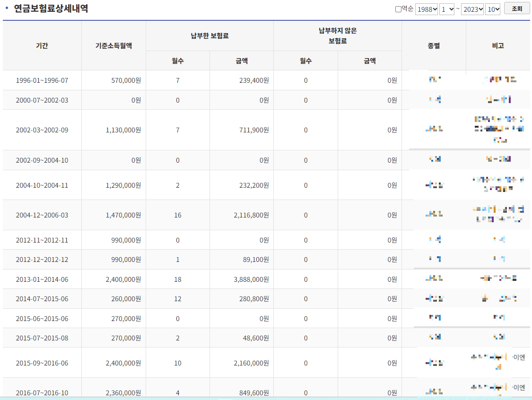Open the end month dropdown showing 10
Screen dimensions: 532x400
click(x=492, y=9)
